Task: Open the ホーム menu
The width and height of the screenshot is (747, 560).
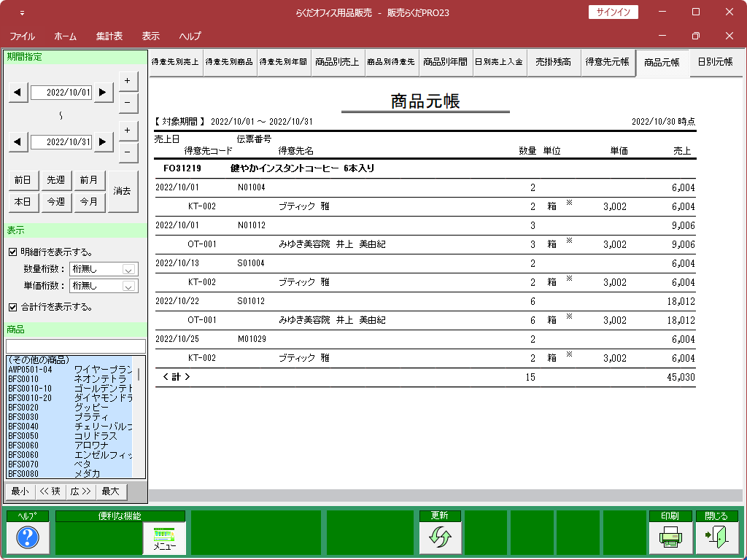Action: pyautogui.click(x=65, y=36)
